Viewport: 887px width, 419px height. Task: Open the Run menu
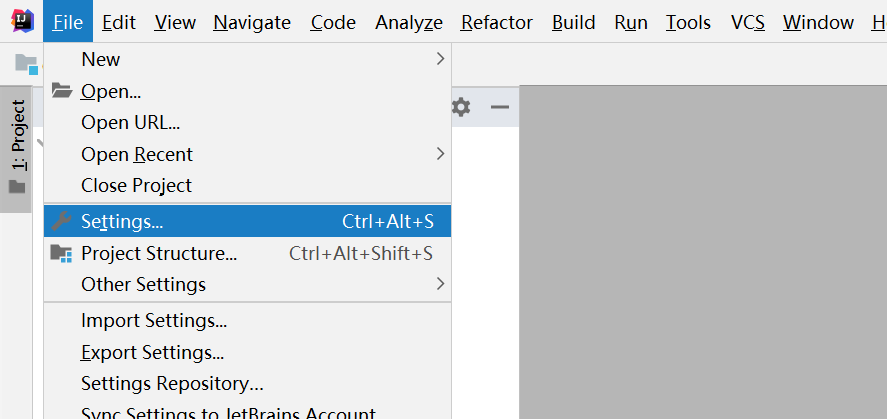click(x=631, y=22)
